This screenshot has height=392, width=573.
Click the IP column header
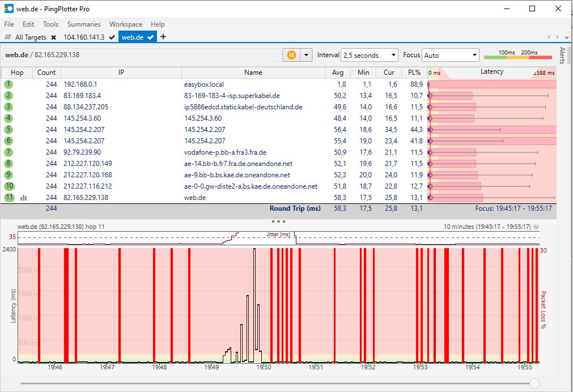121,73
